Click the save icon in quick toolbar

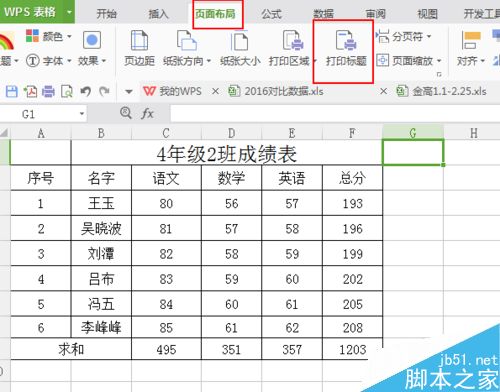[x=12, y=91]
